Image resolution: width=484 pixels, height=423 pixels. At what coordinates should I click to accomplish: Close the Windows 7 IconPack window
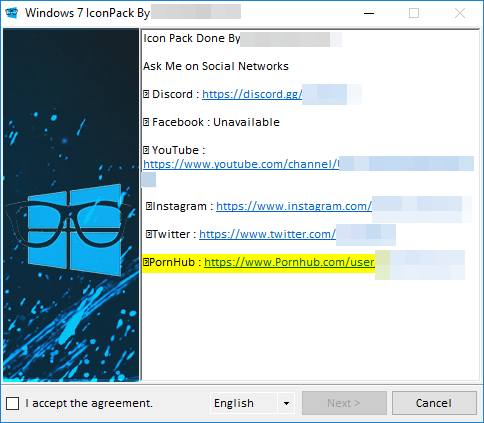[x=460, y=13]
